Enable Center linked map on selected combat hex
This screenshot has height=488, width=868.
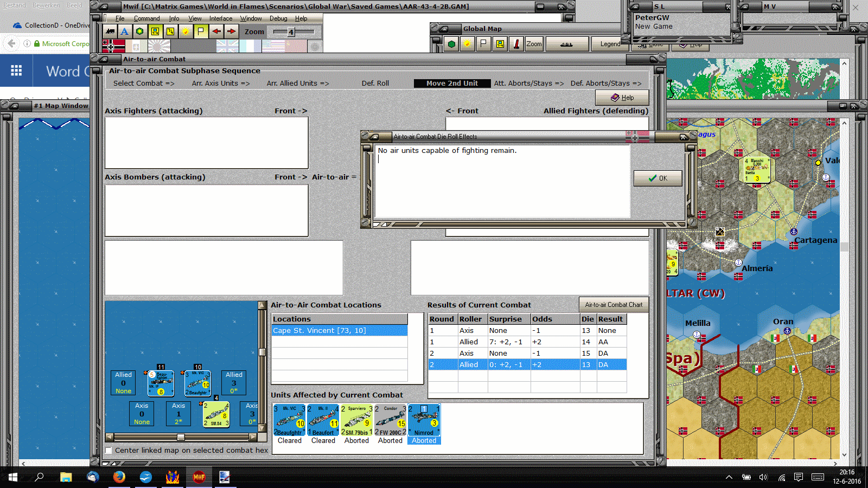click(109, 450)
